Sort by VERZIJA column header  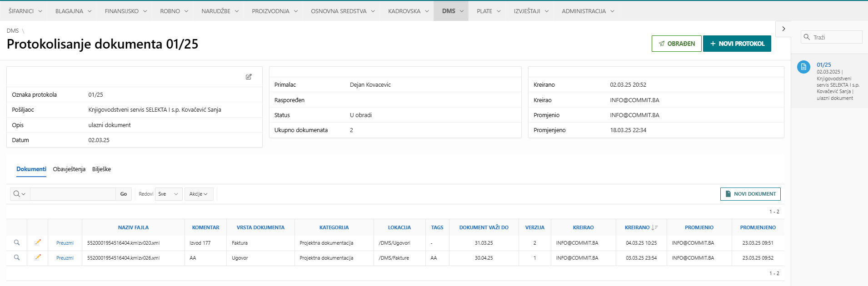535,227
